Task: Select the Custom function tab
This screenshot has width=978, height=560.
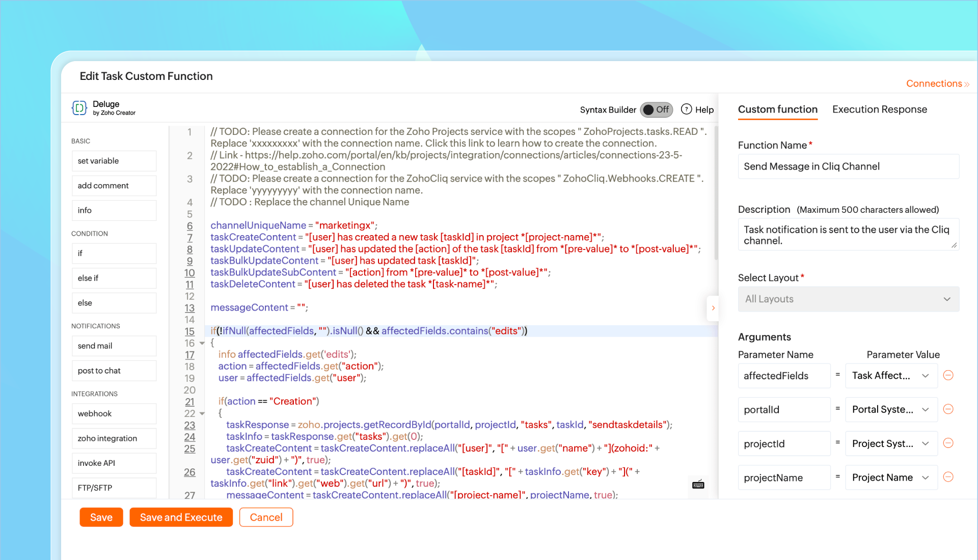Action: pos(777,109)
